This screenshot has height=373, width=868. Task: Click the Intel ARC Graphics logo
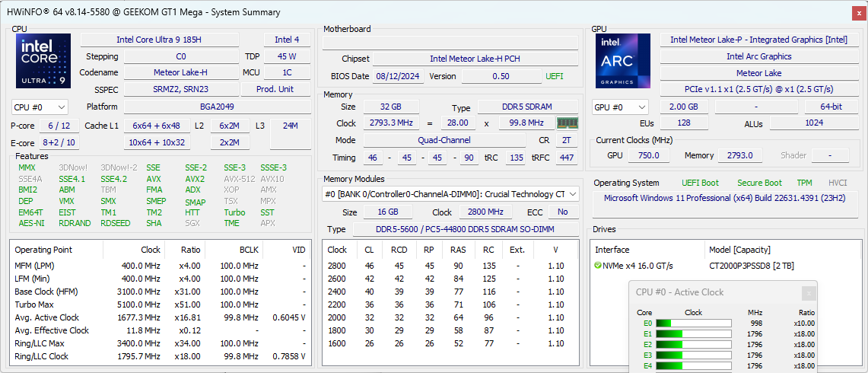coord(623,61)
